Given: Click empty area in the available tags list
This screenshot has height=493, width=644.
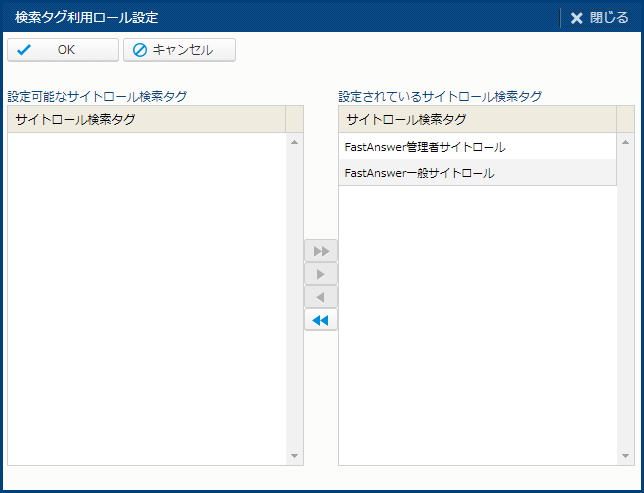Looking at the screenshot, I should click(x=146, y=300).
